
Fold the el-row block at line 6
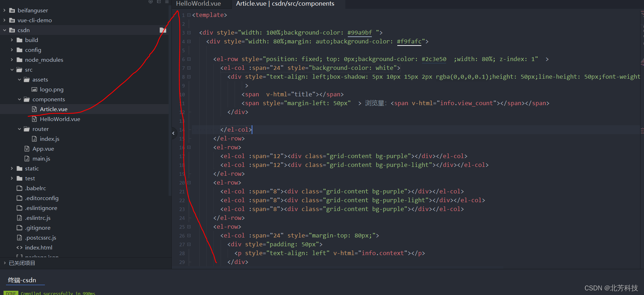(x=189, y=59)
